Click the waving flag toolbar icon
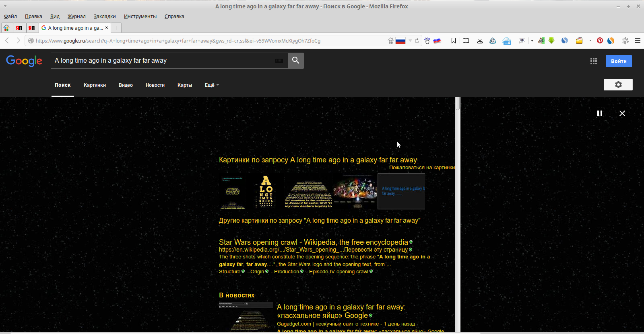This screenshot has width=644, height=334. tap(437, 41)
